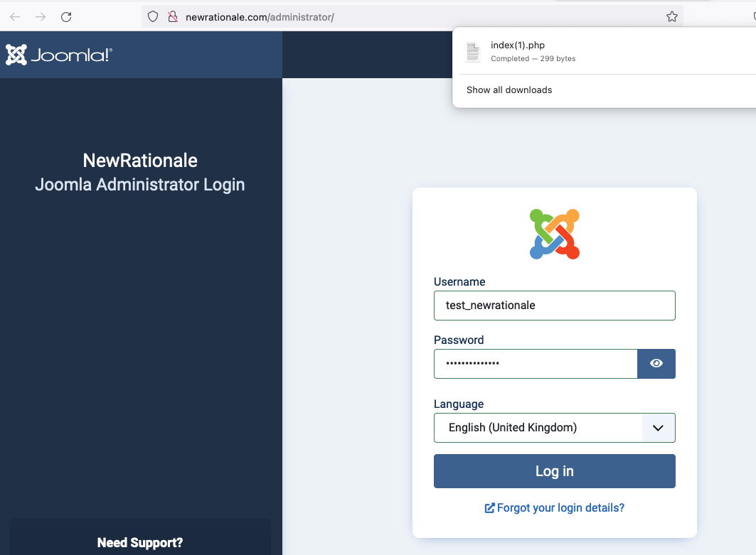Click the Language label

pos(459,404)
